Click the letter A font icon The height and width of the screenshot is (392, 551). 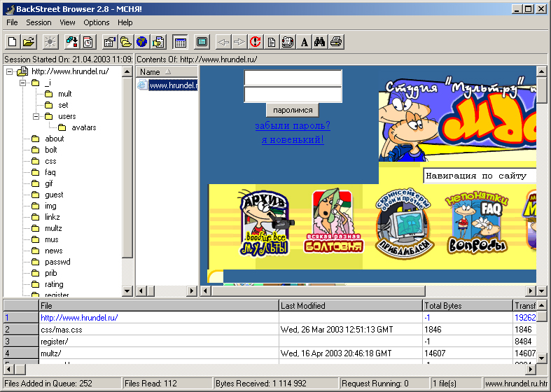[304, 42]
